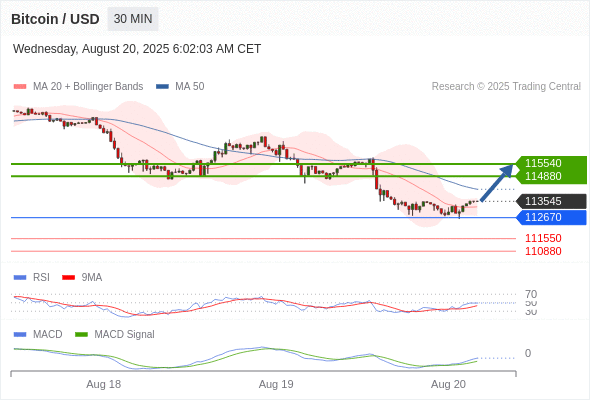Click the RSI 70 level label

pos(531,294)
